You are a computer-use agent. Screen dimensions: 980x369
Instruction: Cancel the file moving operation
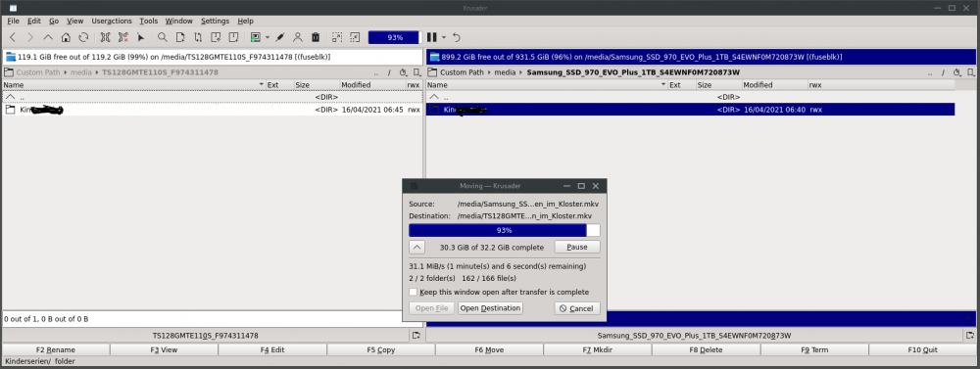[577, 307]
